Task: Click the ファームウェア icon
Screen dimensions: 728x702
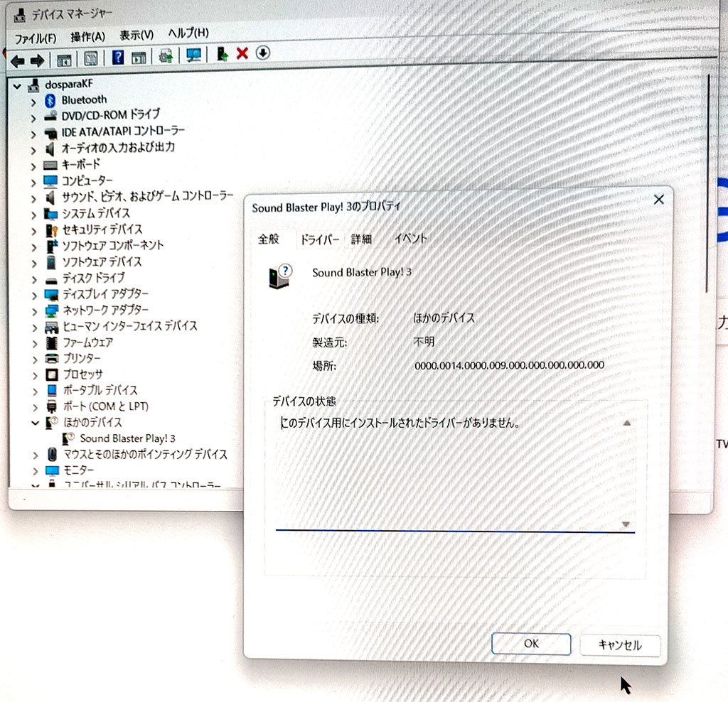Action: [x=51, y=343]
